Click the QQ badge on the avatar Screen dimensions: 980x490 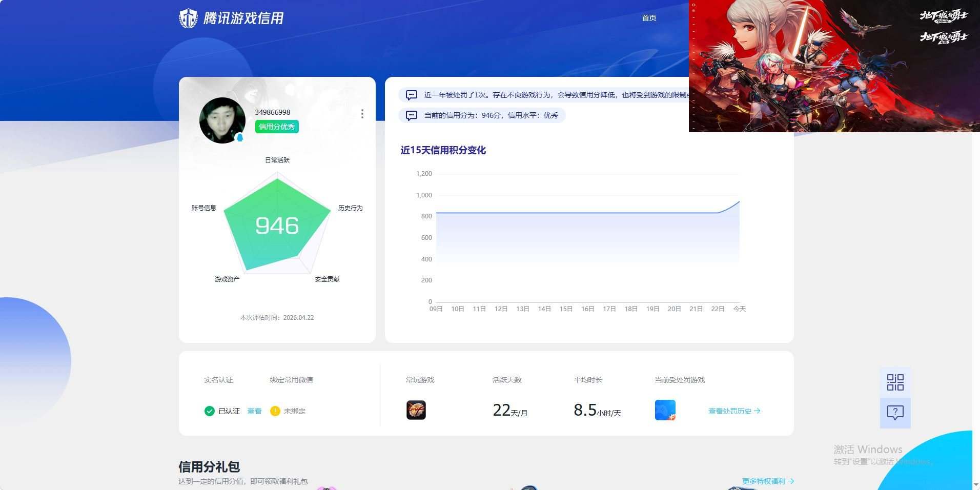(x=239, y=137)
